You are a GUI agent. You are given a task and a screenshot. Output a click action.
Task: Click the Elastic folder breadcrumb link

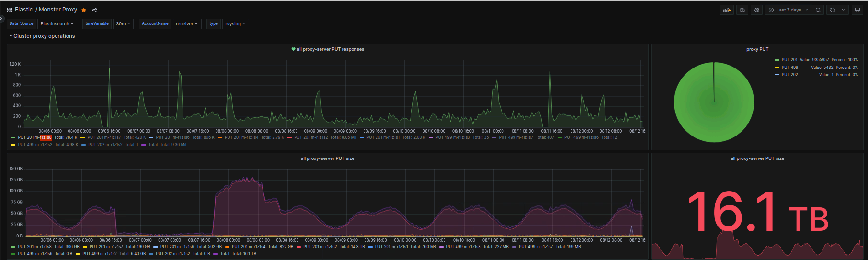(24, 10)
